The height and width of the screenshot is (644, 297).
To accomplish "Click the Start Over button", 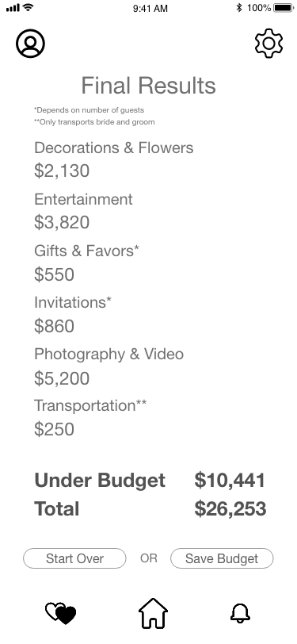I will 74,558.
